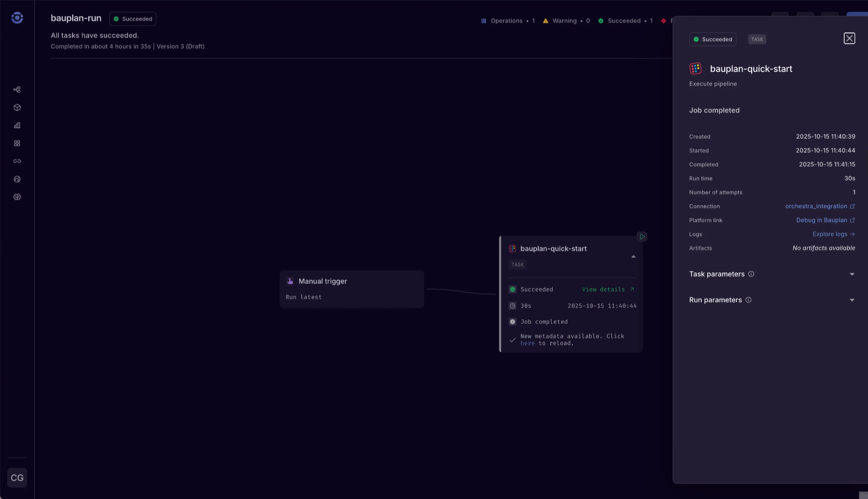The image size is (868, 499).
Task: Select the pipelines/workflow icon in the sidebar
Action: click(17, 90)
